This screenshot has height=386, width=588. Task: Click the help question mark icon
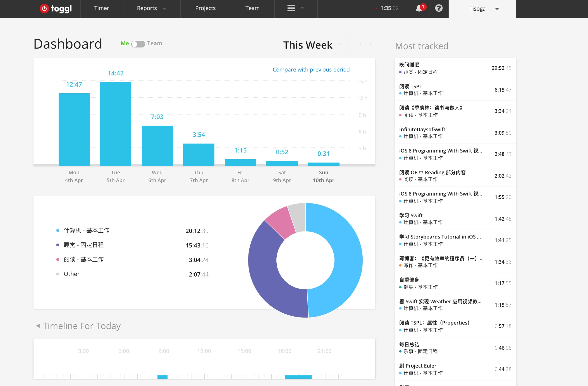[x=439, y=8]
